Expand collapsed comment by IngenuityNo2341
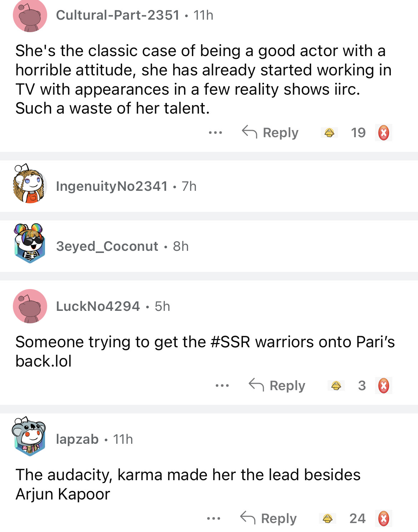Image resolution: width=418 pixels, height=532 pixels. [x=209, y=186]
